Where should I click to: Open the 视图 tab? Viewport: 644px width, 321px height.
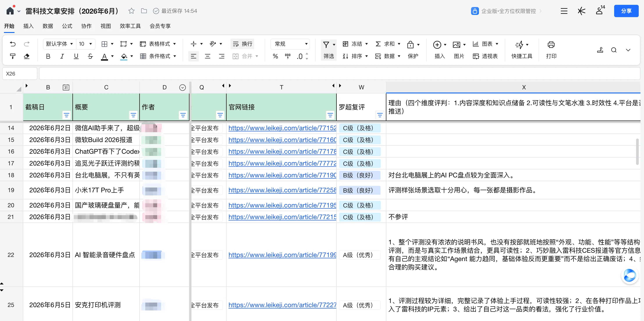pos(106,26)
